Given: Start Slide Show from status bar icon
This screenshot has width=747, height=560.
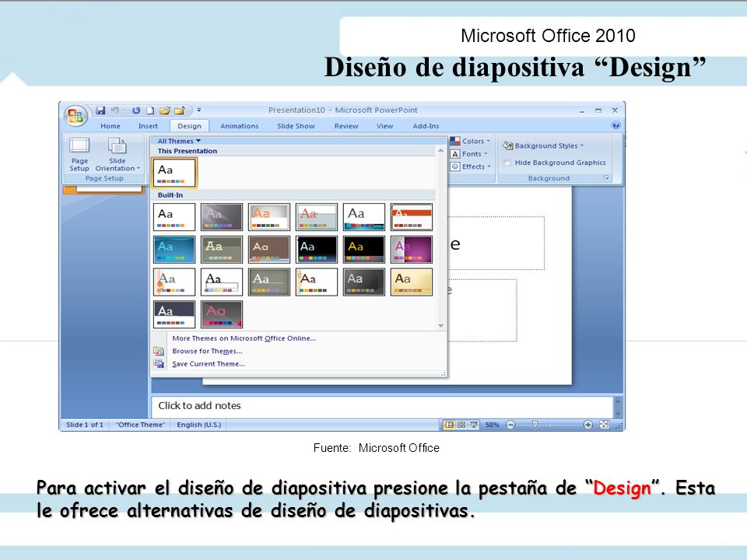Looking at the screenshot, I should pos(474,425).
